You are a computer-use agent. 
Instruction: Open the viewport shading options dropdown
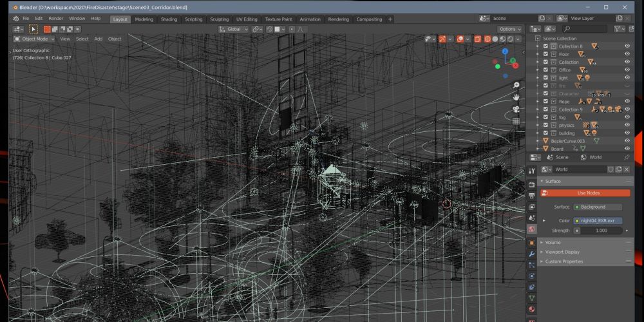(x=518, y=39)
